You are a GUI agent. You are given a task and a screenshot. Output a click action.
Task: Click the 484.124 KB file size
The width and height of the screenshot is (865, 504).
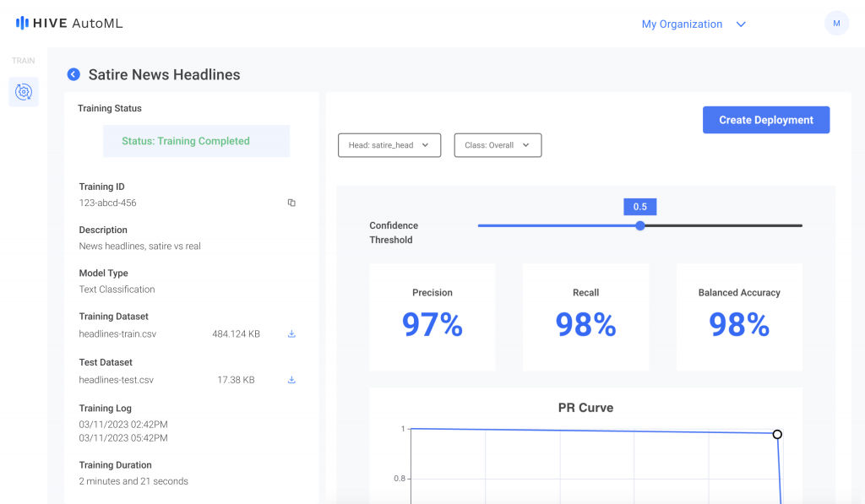coord(237,333)
